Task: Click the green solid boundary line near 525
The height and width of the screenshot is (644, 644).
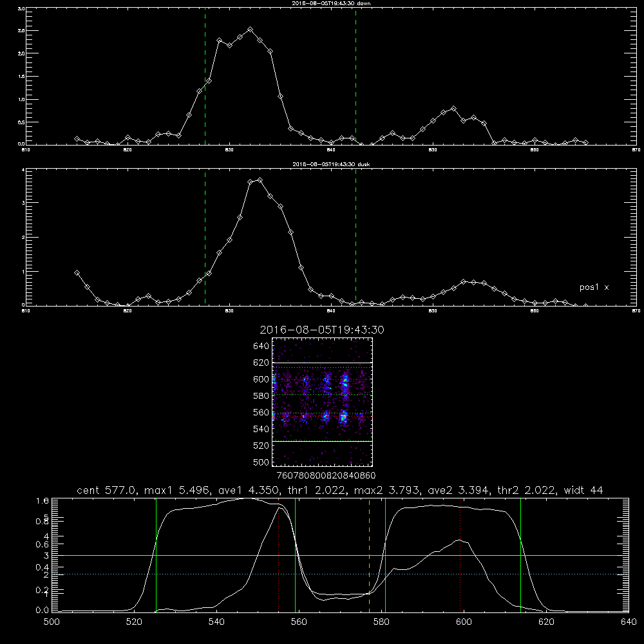Action: 156,555
